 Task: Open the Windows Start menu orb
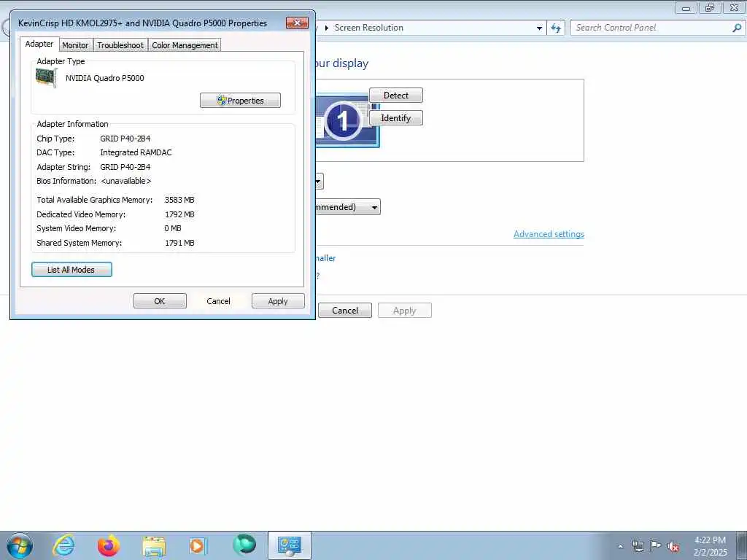pos(20,545)
